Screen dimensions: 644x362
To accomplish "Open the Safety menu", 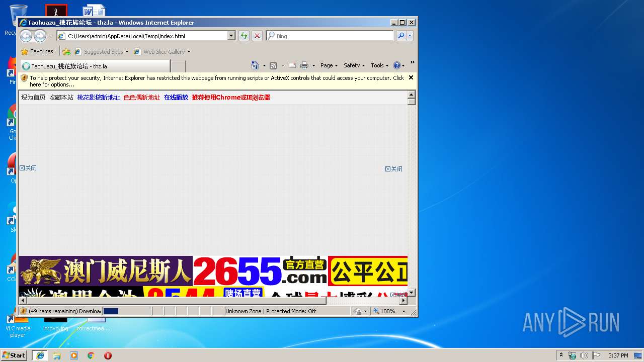I will click(354, 65).
